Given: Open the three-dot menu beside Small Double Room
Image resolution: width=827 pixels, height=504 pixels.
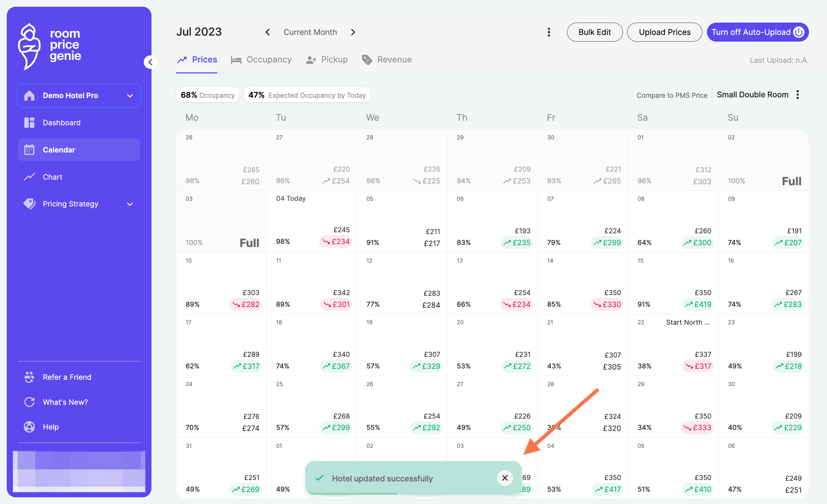Looking at the screenshot, I should click(x=798, y=95).
